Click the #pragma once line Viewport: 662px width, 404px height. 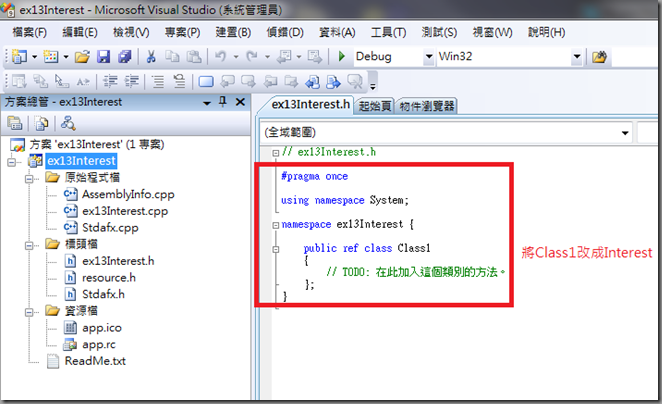click(x=315, y=176)
